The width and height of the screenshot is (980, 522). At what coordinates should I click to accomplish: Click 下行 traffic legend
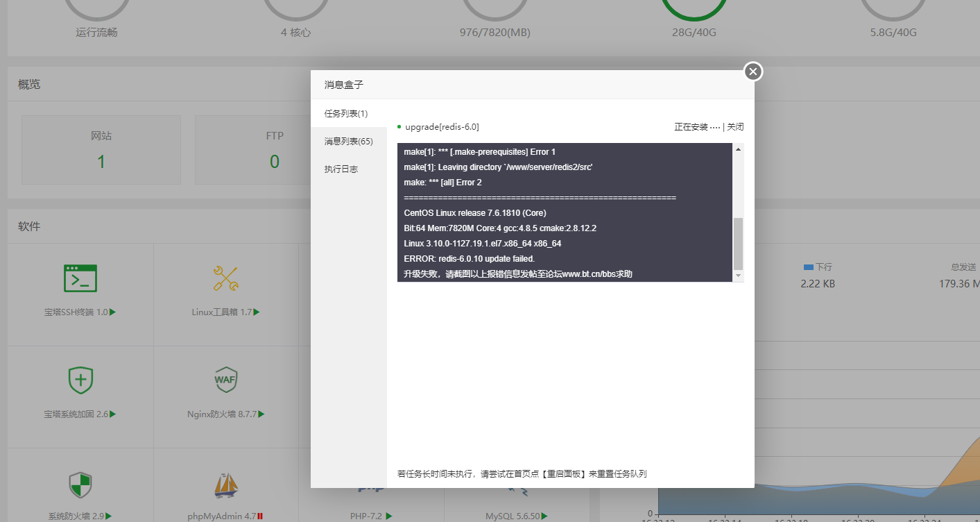tap(818, 267)
